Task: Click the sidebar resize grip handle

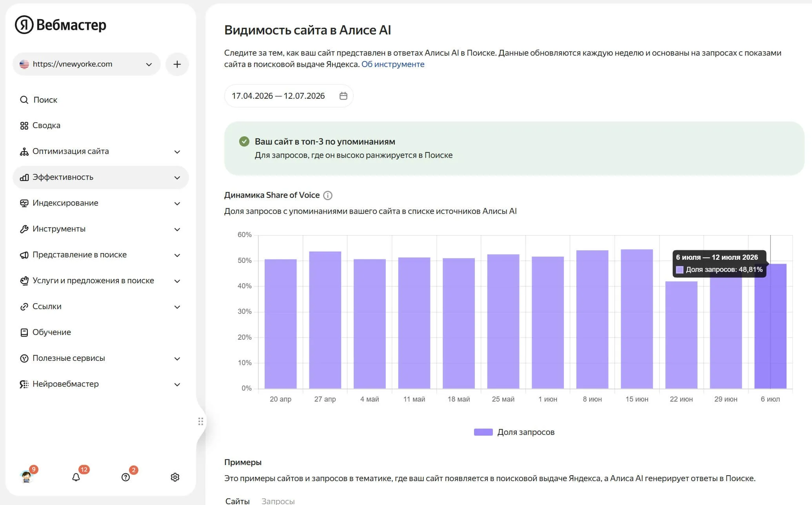Action: (201, 422)
